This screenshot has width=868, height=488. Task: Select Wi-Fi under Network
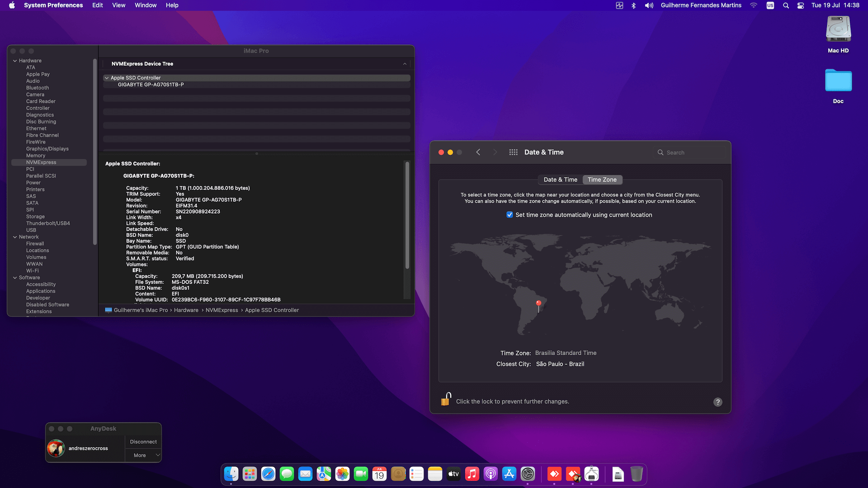[33, 271]
